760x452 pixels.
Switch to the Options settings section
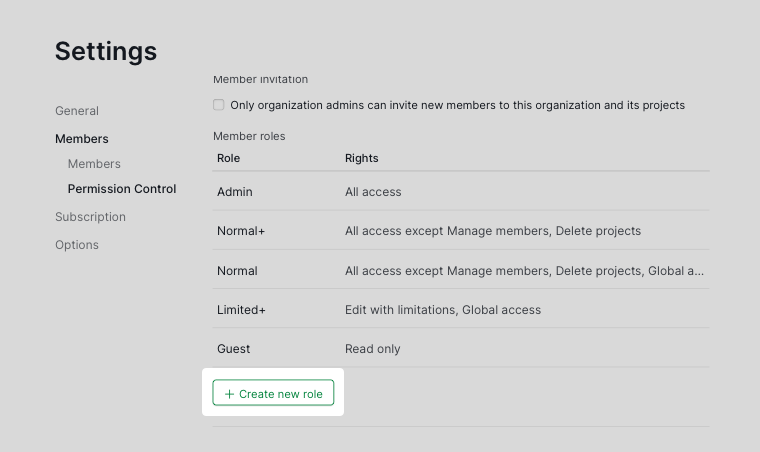(x=77, y=245)
